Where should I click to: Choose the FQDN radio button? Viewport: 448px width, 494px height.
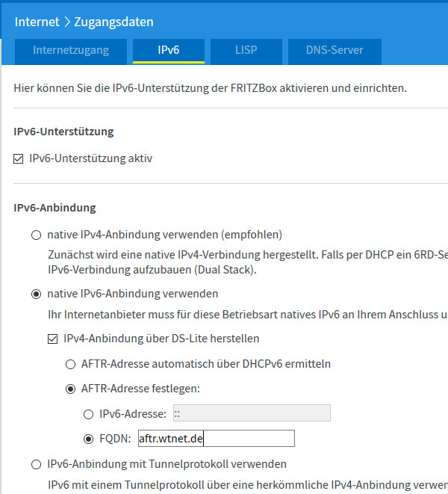pos(88,439)
